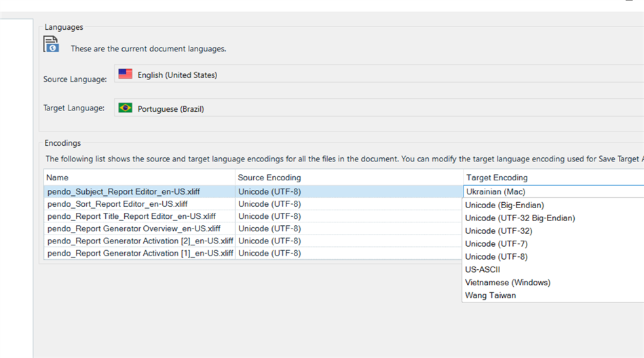Image resolution: width=644 pixels, height=358 pixels.
Task: Click the document languages icon
Action: click(x=51, y=44)
